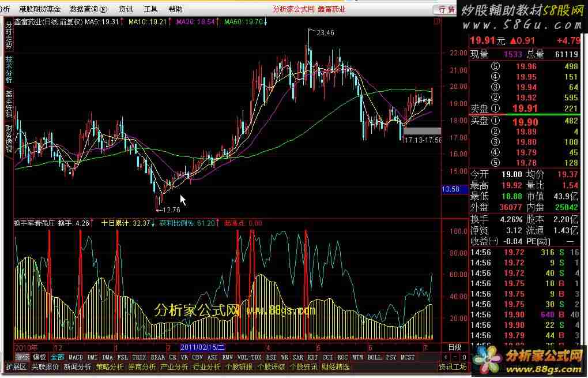
Task: Open the 财务透视 side tab
Action: tap(9, 139)
